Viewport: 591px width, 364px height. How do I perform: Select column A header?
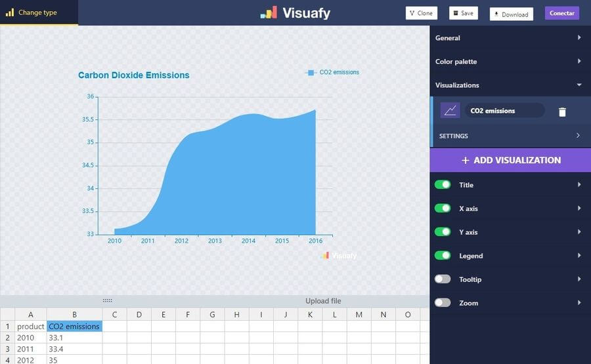pos(30,315)
